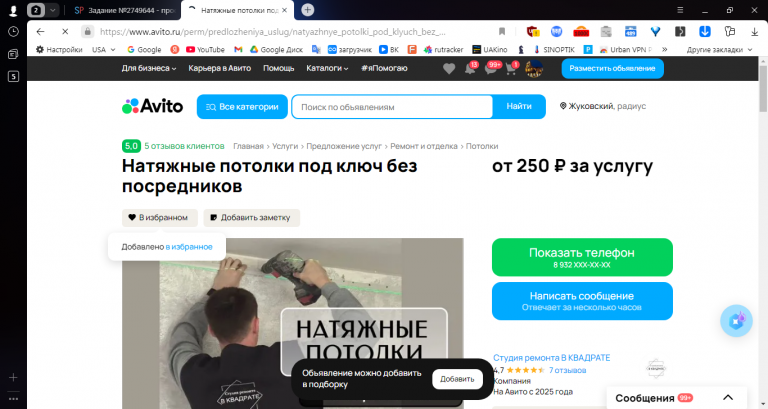
Task: Open messages bubble icon with 99+ badge
Action: point(491,69)
